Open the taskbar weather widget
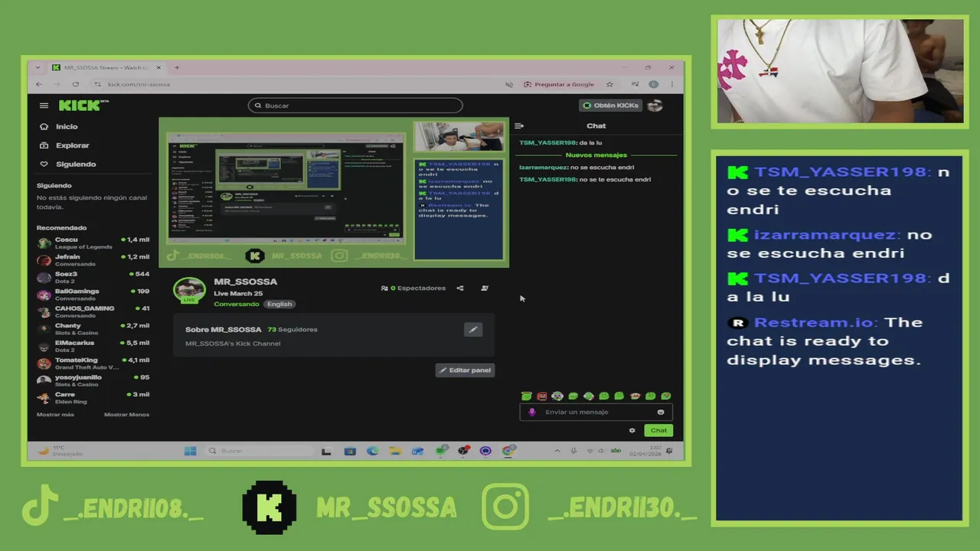The image size is (980, 551). (60, 452)
